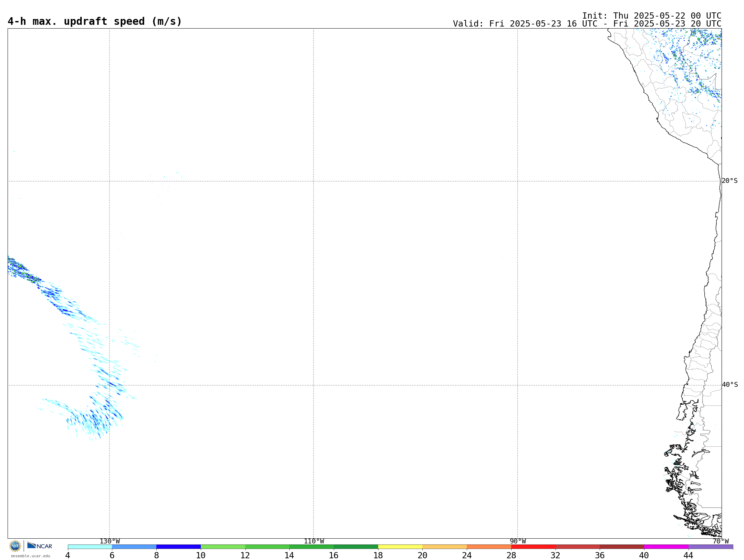Click the light blue 6-8 color swatch
744x560 pixels.
[134, 547]
